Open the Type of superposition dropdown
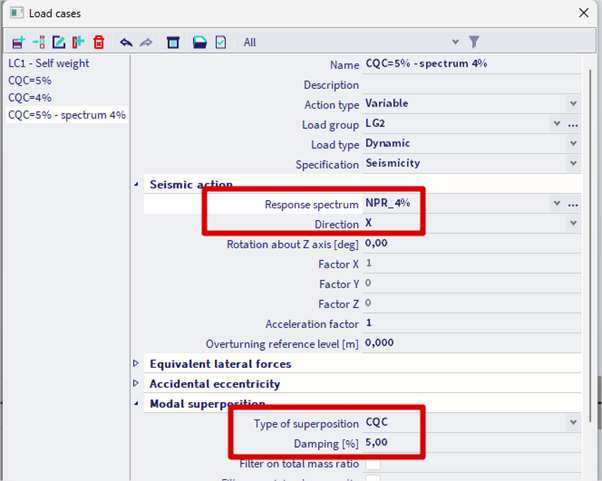The image size is (602, 481). coord(573,423)
